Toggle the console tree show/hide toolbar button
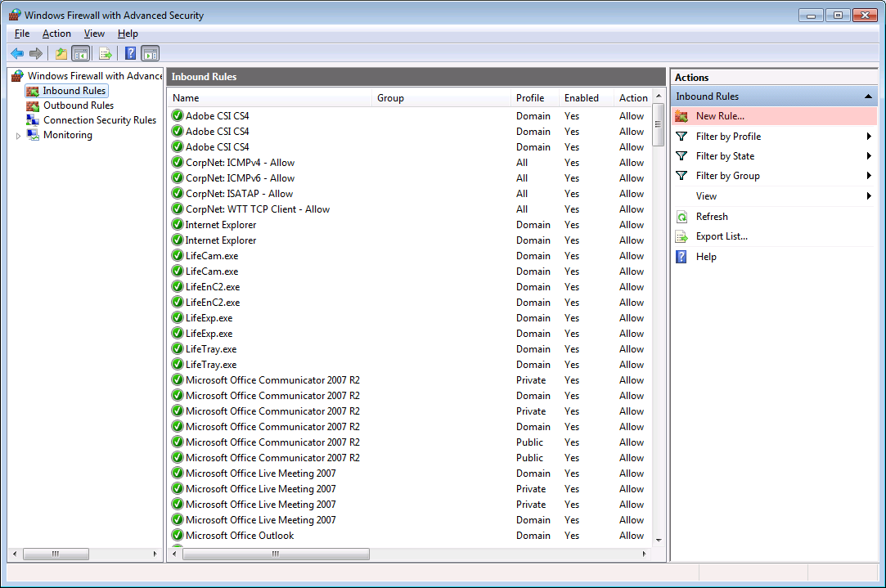886x588 pixels. point(81,53)
